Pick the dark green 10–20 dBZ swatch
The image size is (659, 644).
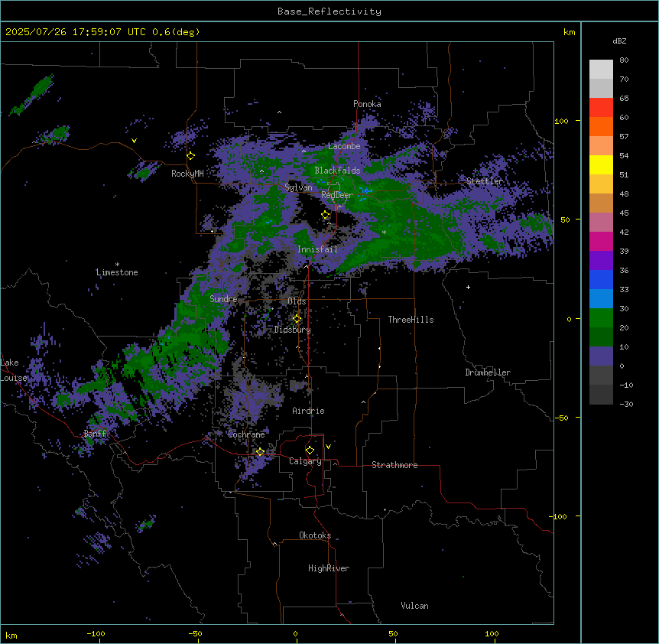click(x=601, y=337)
